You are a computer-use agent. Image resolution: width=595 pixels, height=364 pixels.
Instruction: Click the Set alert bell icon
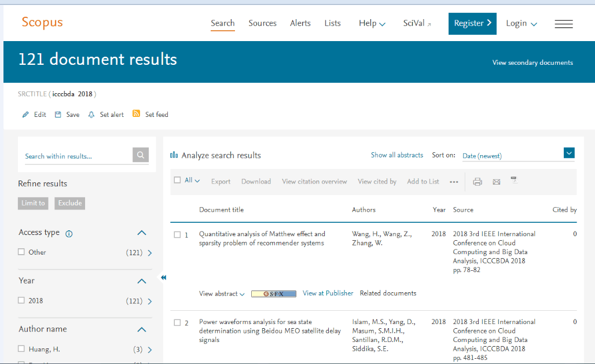coord(91,115)
